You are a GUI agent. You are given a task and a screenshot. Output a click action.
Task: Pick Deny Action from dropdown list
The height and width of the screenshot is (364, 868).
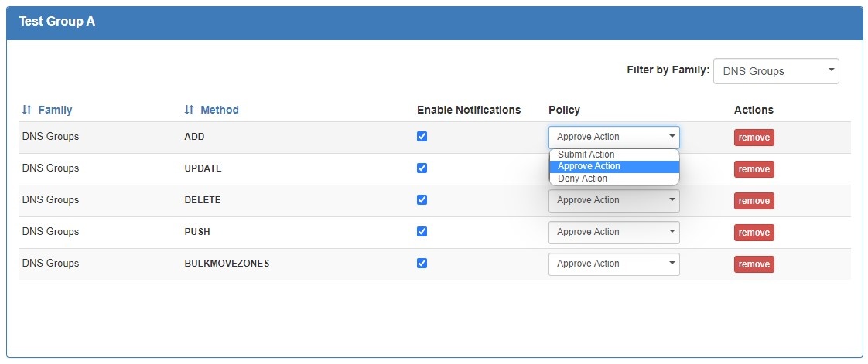[x=583, y=179]
